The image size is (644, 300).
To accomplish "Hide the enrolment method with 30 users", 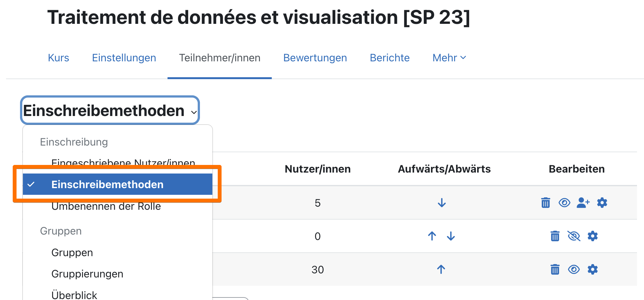I will [x=574, y=269].
